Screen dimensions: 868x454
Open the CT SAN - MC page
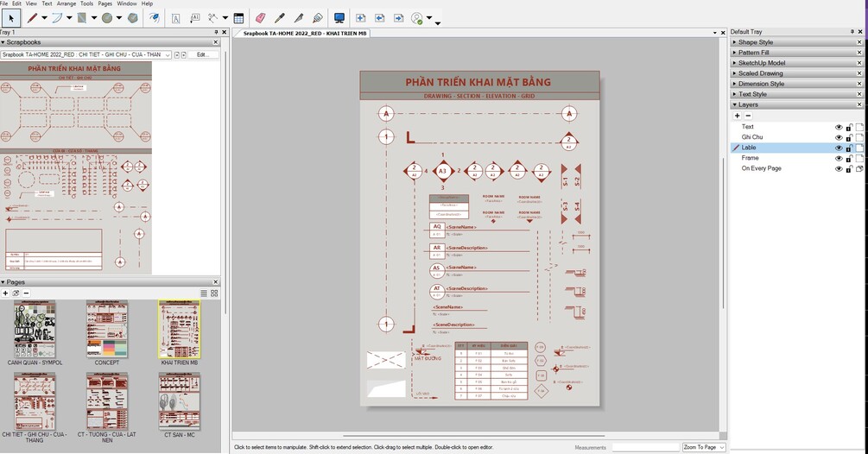pyautogui.click(x=180, y=401)
